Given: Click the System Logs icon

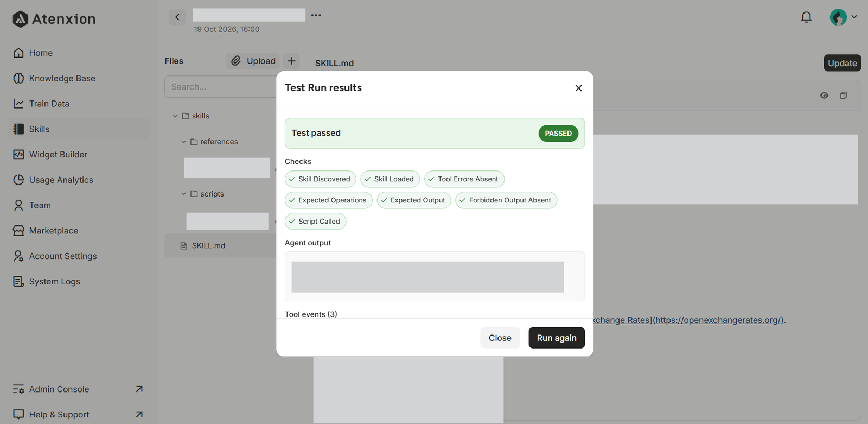Looking at the screenshot, I should [18, 281].
